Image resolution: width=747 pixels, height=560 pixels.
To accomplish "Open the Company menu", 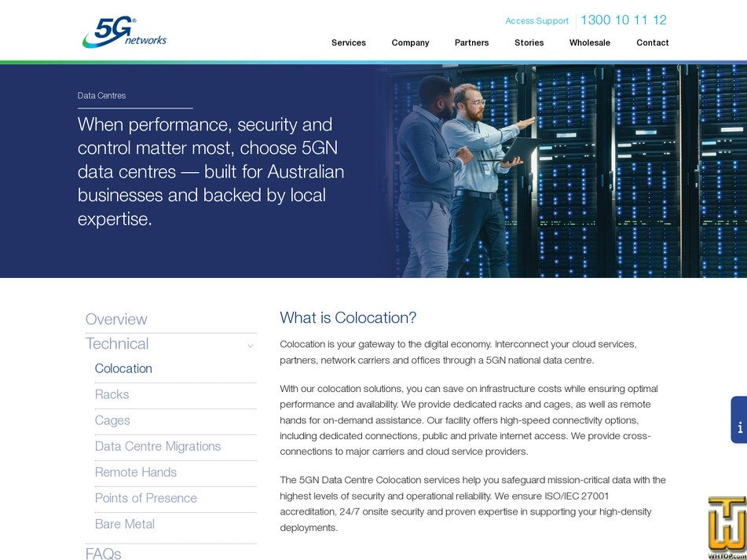I will point(410,43).
